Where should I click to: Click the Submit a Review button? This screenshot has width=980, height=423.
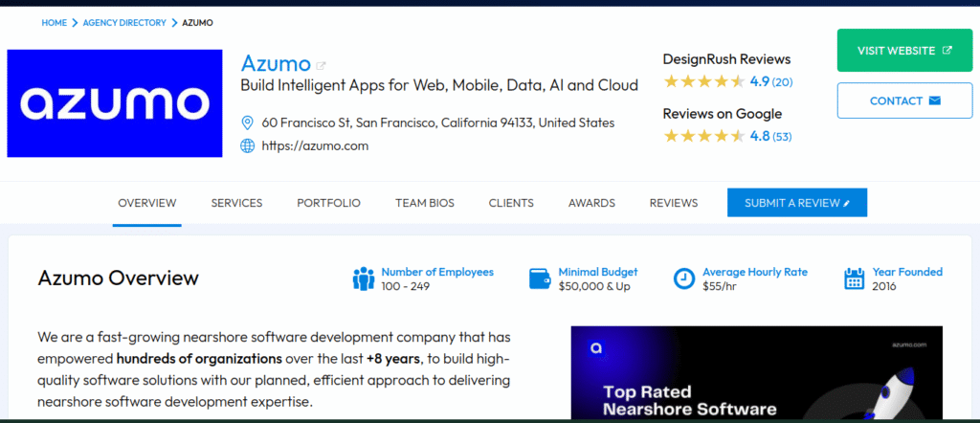click(x=797, y=203)
